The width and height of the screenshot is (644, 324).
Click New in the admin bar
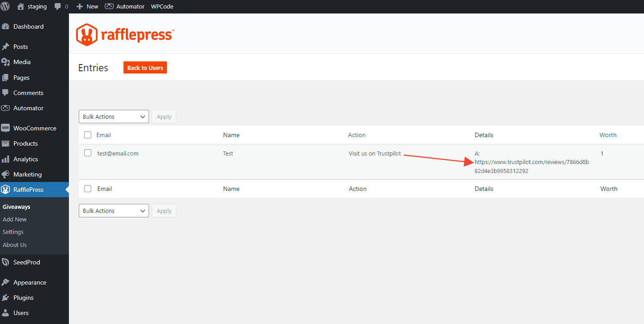[92, 7]
